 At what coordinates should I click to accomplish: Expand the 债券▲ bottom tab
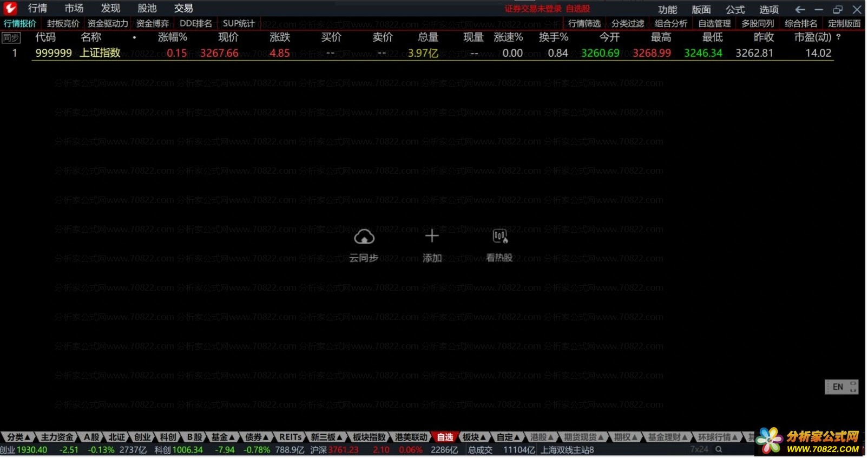click(x=257, y=437)
